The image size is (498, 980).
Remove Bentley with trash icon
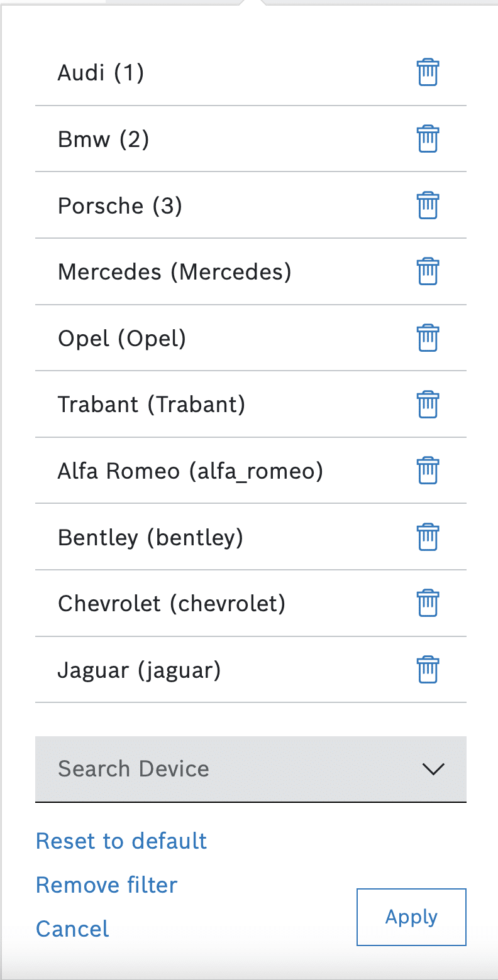pos(428,537)
